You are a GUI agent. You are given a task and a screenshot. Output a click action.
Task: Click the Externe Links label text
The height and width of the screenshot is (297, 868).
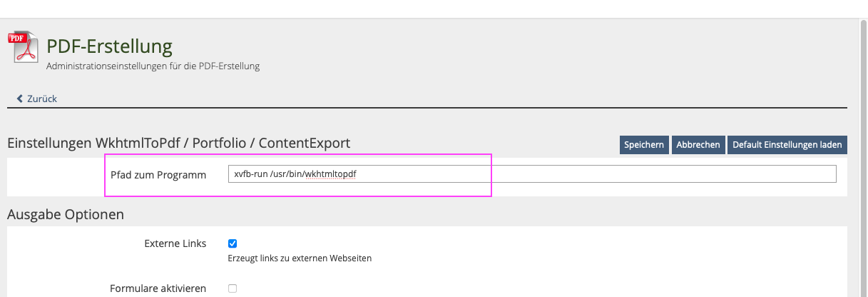tap(175, 243)
